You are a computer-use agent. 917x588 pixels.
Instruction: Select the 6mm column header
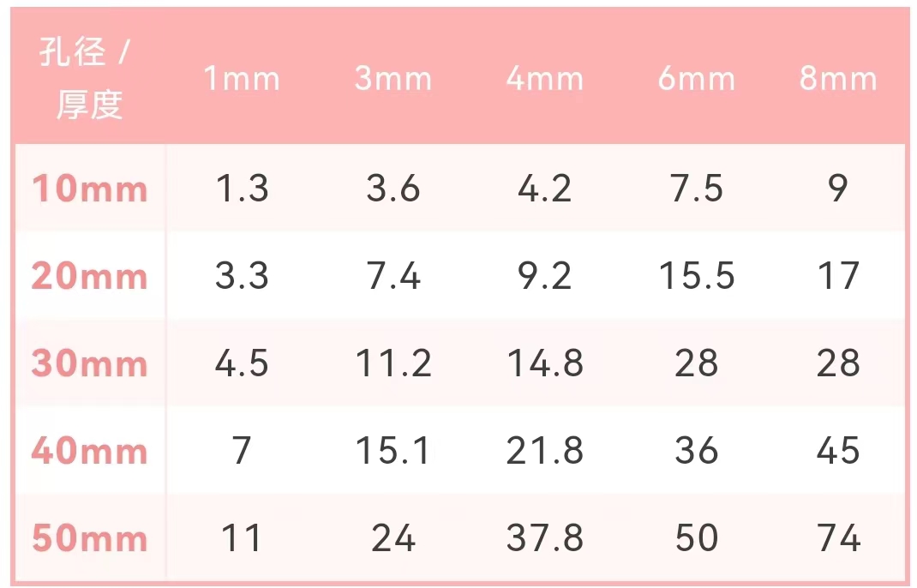pyautogui.click(x=696, y=78)
